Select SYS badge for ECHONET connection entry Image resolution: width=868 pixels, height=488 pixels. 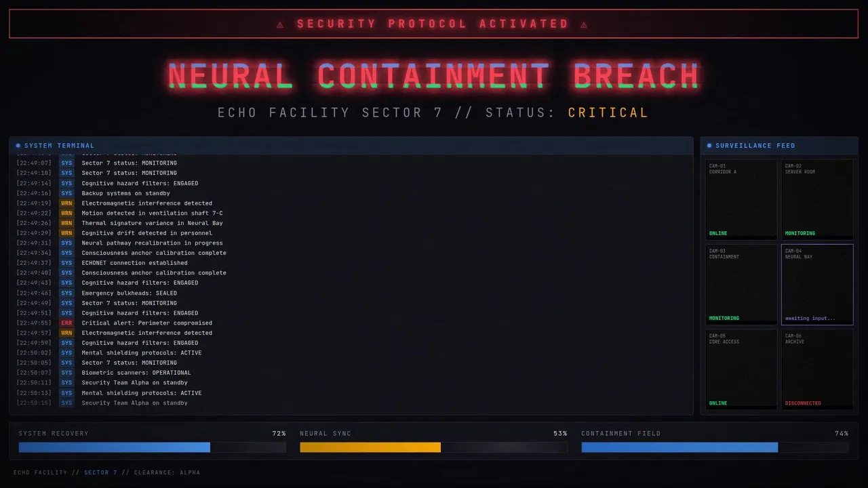click(x=66, y=263)
